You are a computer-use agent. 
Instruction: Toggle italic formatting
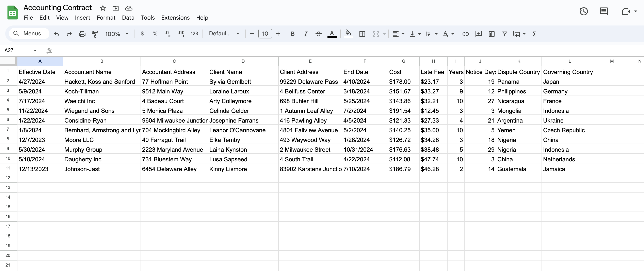tap(306, 34)
